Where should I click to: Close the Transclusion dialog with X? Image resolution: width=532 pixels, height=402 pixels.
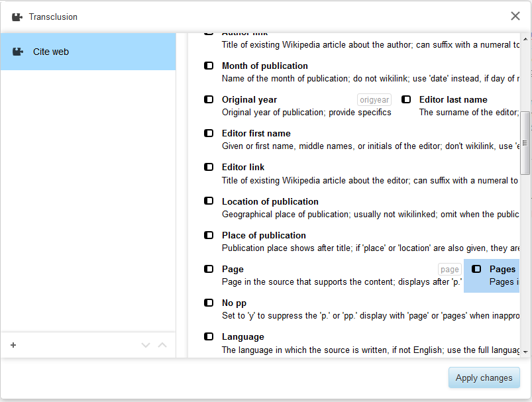[x=515, y=16]
